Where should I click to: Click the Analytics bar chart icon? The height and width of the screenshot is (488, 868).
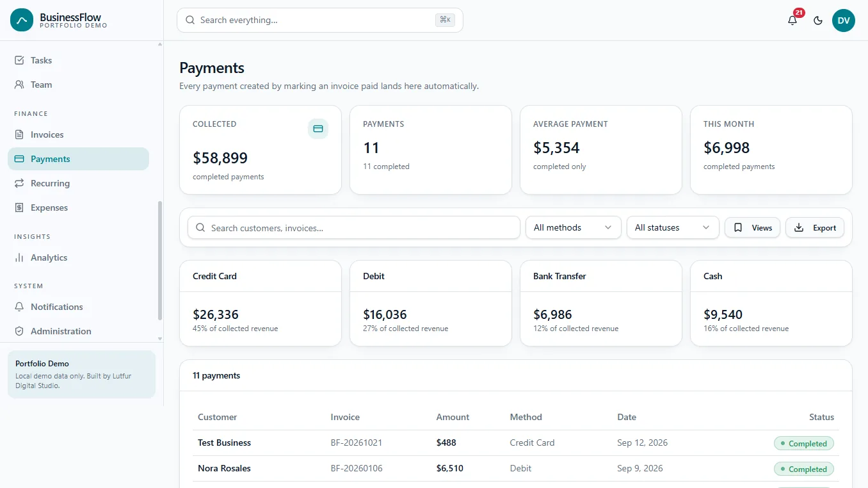(19, 257)
